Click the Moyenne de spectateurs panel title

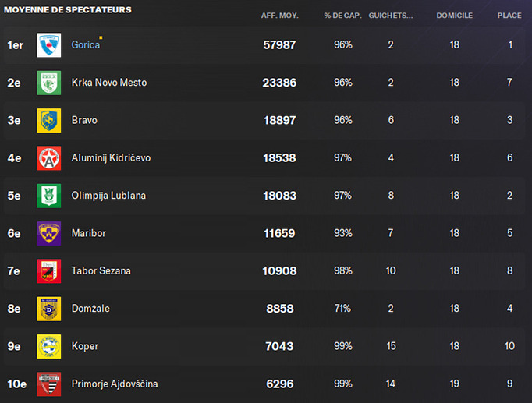click(68, 10)
